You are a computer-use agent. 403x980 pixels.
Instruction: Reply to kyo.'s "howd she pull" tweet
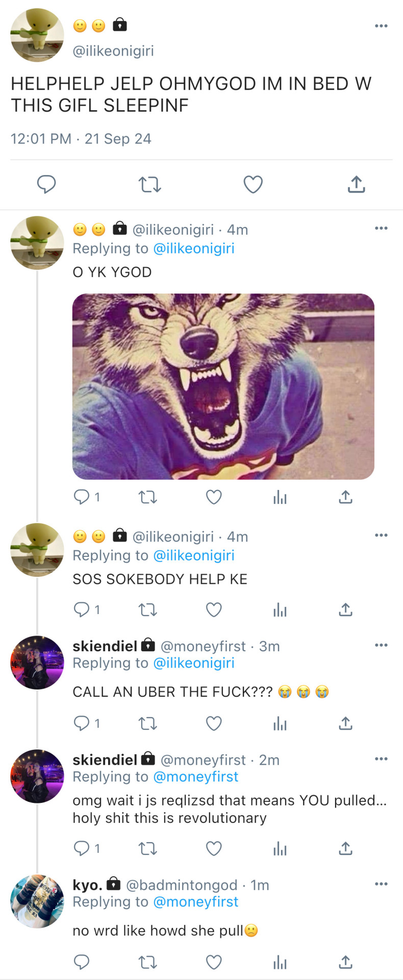click(x=82, y=962)
